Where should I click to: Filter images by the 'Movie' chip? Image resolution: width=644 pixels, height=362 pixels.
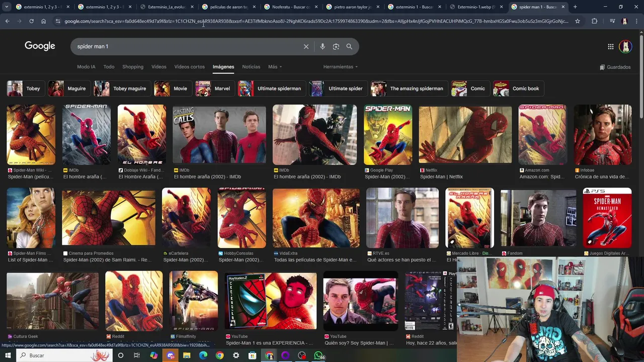[x=173, y=88]
